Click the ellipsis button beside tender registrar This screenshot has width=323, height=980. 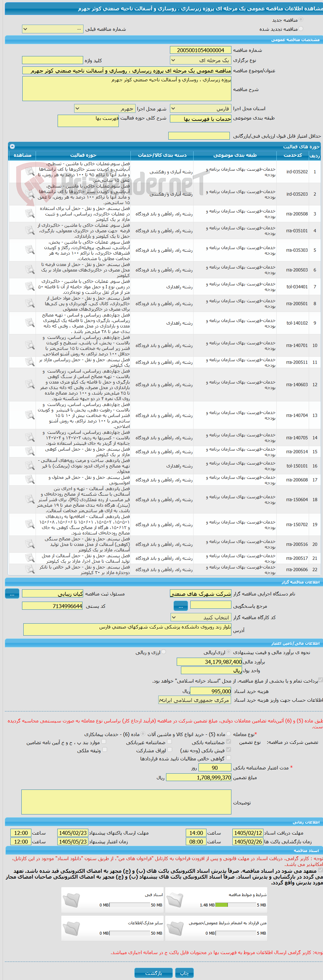12,594
